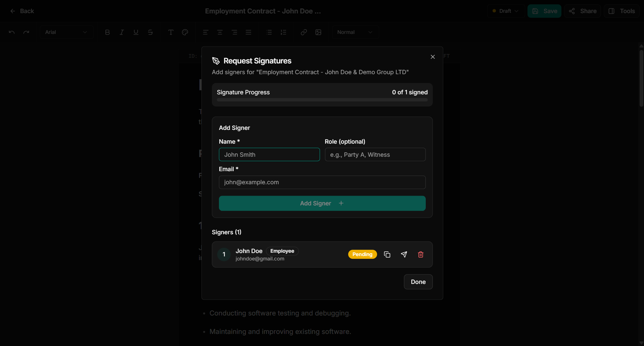The width and height of the screenshot is (644, 346).
Task: Click the document title Employment Contract
Action: pyautogui.click(x=263, y=11)
